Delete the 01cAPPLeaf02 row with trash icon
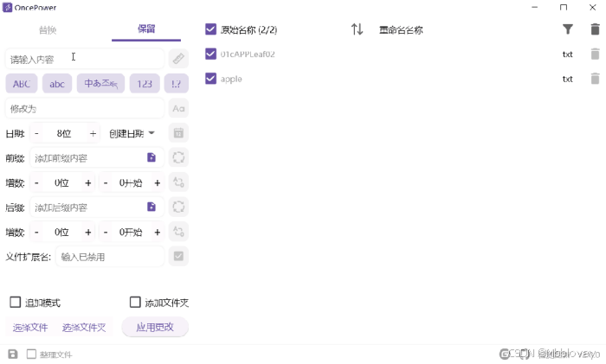The height and width of the screenshot is (364, 606). tap(596, 54)
